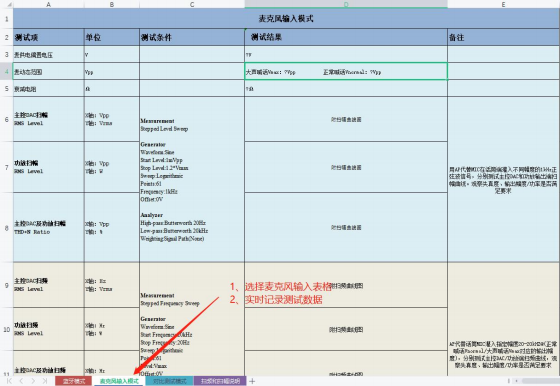Image resolution: width=560 pixels, height=386 pixels.
Task: Select column B header
Action: [x=112, y=4]
